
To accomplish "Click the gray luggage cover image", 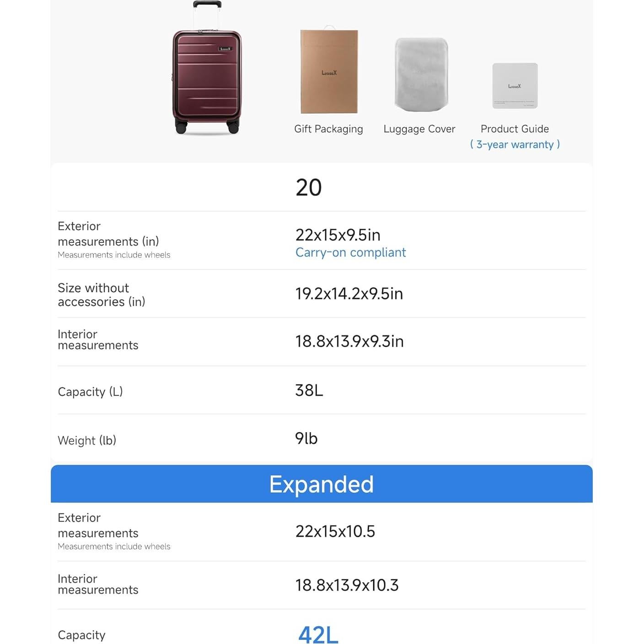I will pos(421,75).
